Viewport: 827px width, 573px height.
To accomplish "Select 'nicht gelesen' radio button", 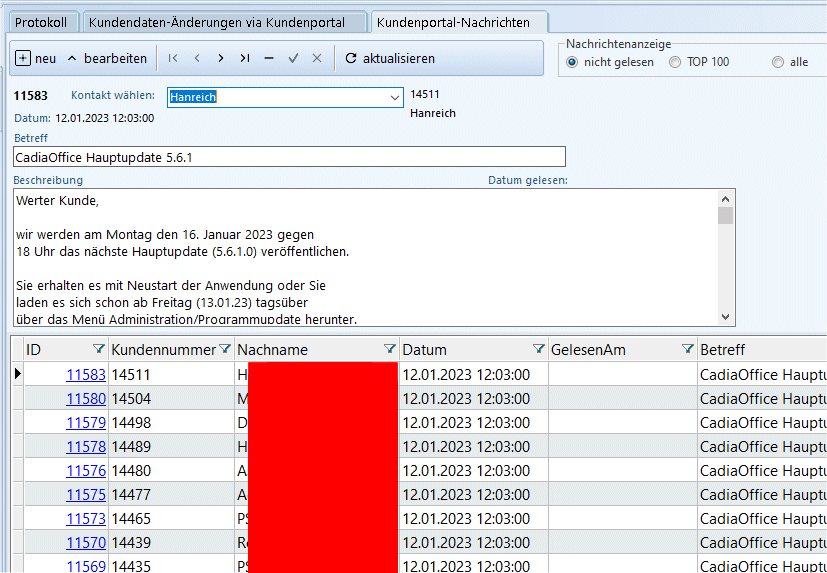I will (x=572, y=62).
